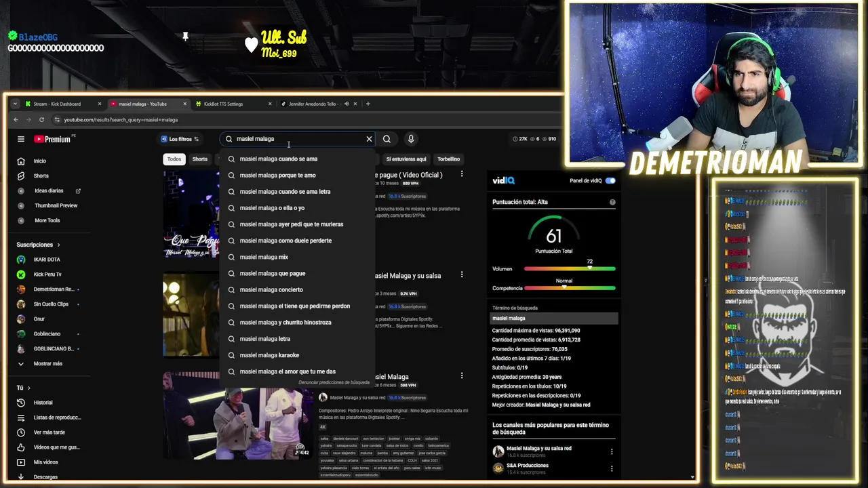868x488 pixels.
Task: Choose suggestion masiel malaga concierto
Action: coord(297,289)
